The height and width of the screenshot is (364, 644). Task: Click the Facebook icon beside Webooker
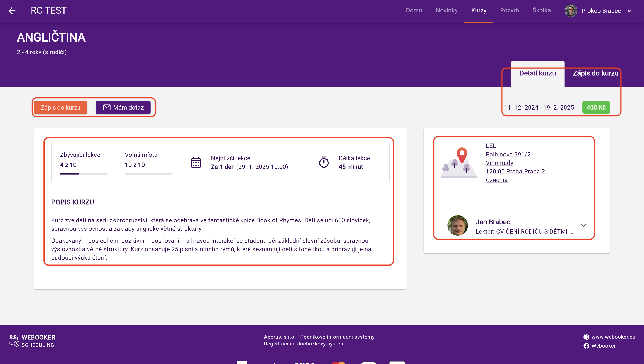coord(586,346)
